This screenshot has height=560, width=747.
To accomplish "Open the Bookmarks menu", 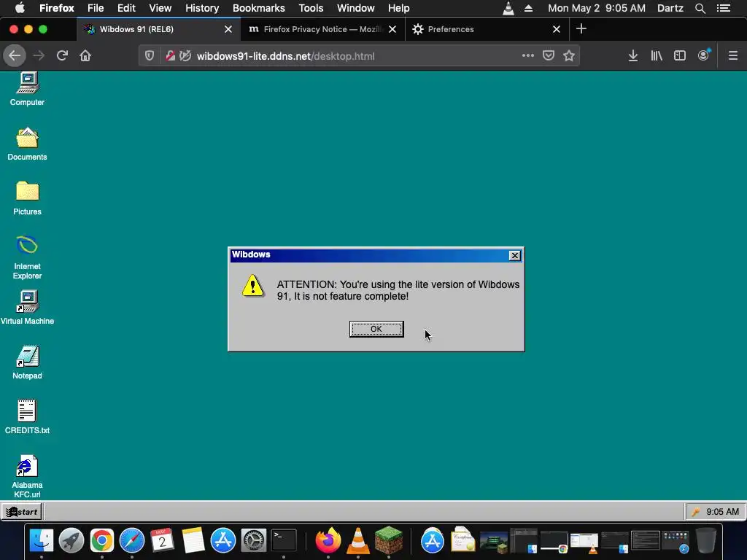I will (x=259, y=8).
